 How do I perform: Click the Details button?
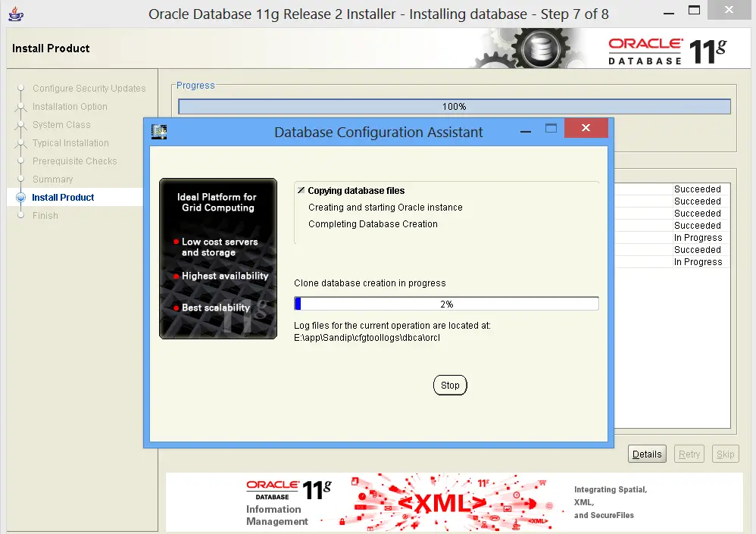tap(647, 454)
